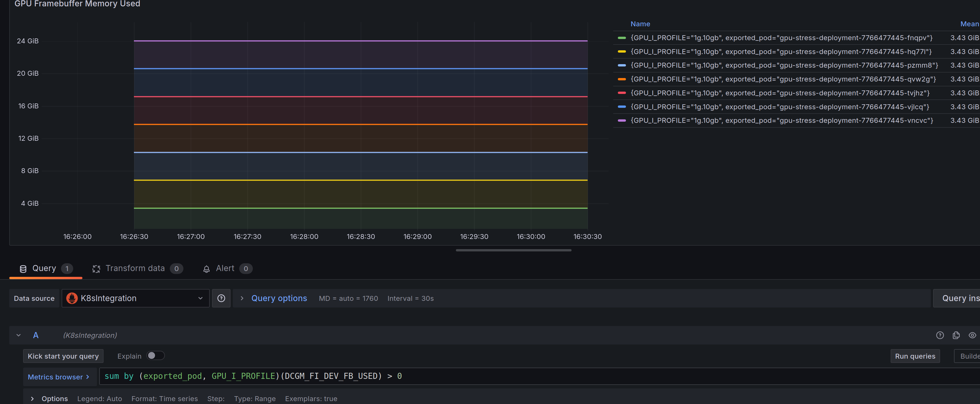The height and width of the screenshot is (404, 980).
Task: Select legend entry ending tvjhz
Action: click(x=780, y=93)
